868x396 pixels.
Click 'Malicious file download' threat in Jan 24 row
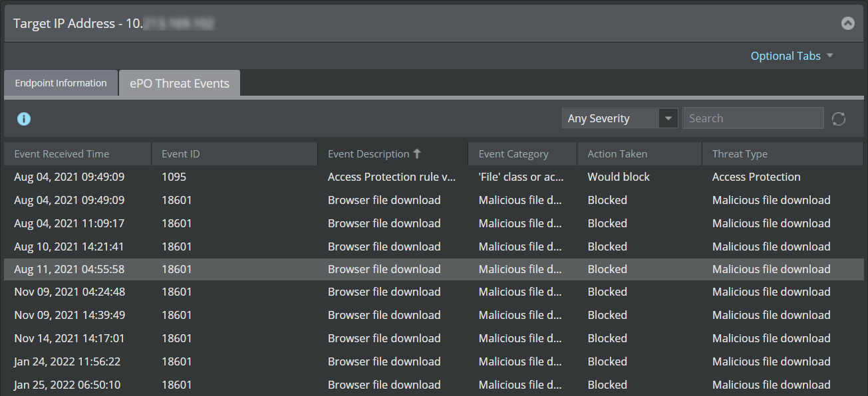772,361
